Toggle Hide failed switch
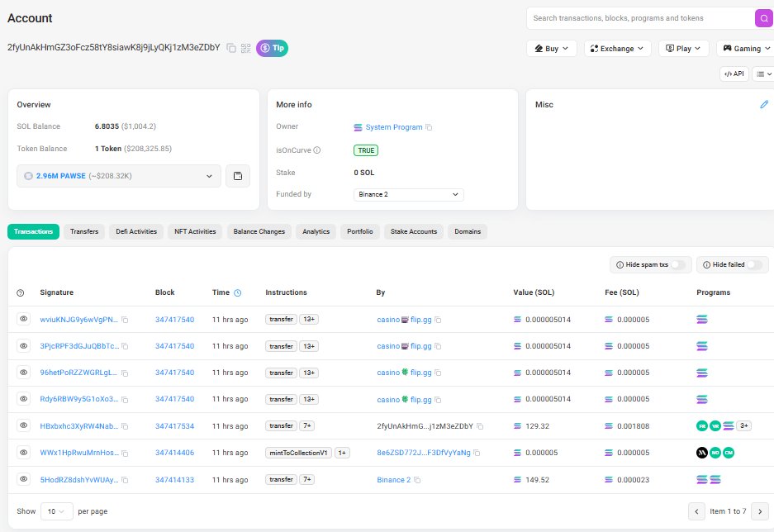 point(755,265)
